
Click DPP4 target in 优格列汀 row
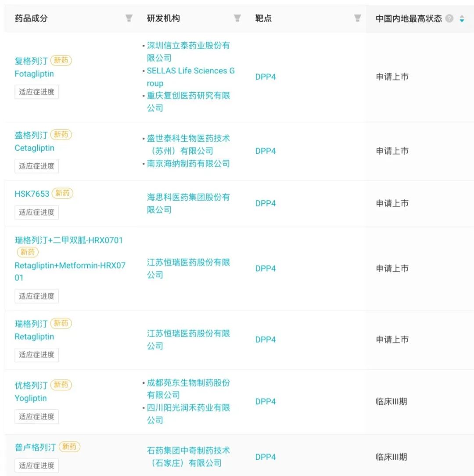(x=265, y=401)
